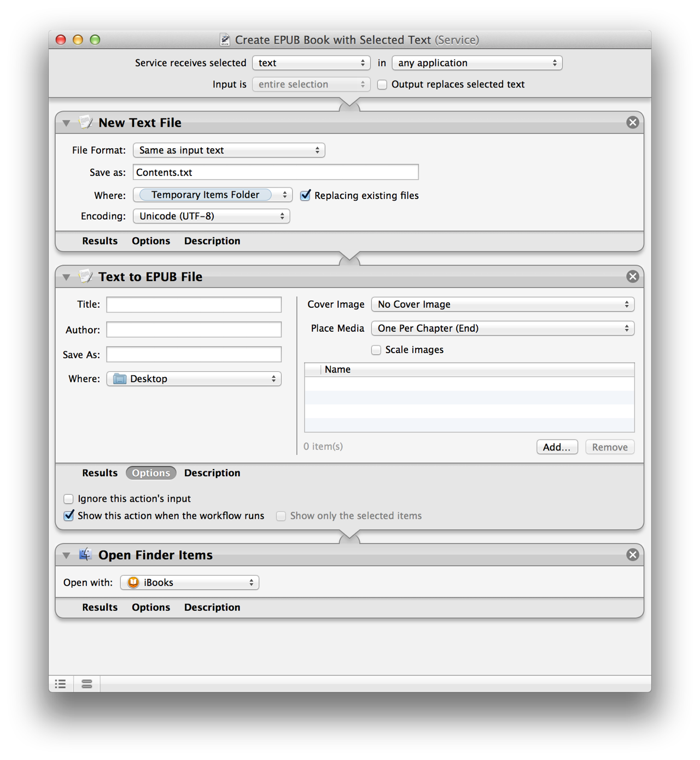Enable the Scale images checkbox
Screen dimensions: 700x760
[376, 350]
